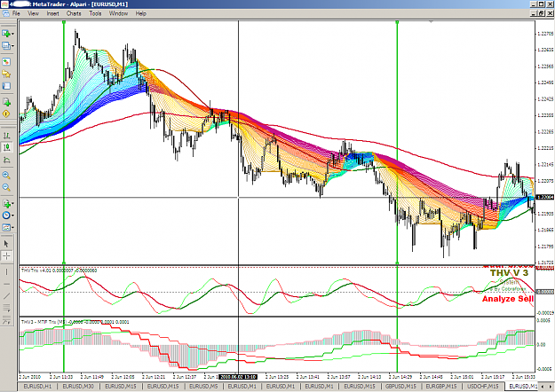
Task: Open the Indicators list dropdown
Action: click(7, 203)
